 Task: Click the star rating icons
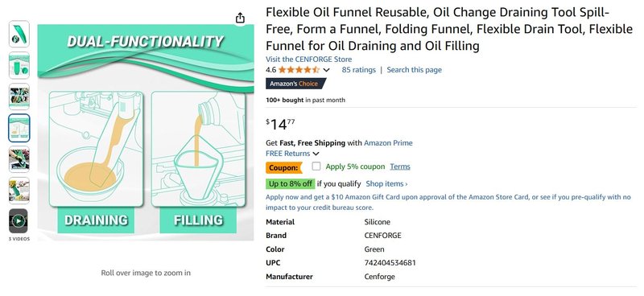(299, 70)
